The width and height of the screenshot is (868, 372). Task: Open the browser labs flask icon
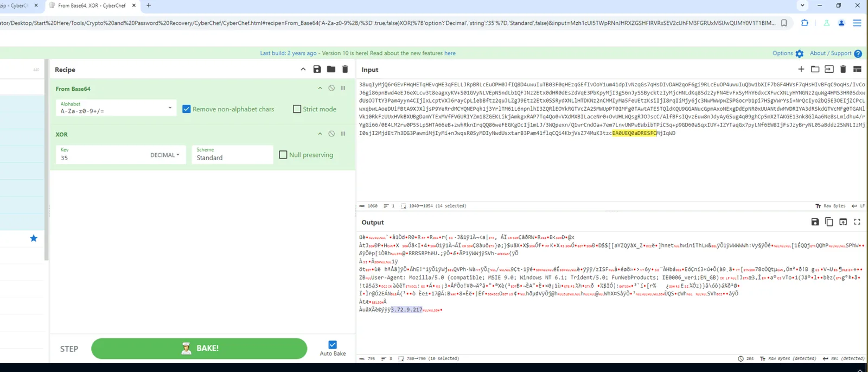[x=826, y=23]
